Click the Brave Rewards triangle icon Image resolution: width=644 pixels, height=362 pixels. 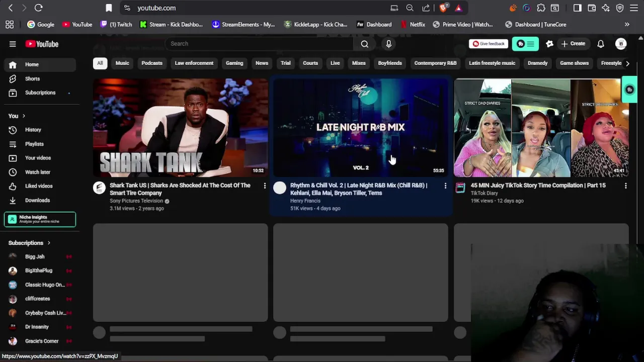(x=458, y=8)
